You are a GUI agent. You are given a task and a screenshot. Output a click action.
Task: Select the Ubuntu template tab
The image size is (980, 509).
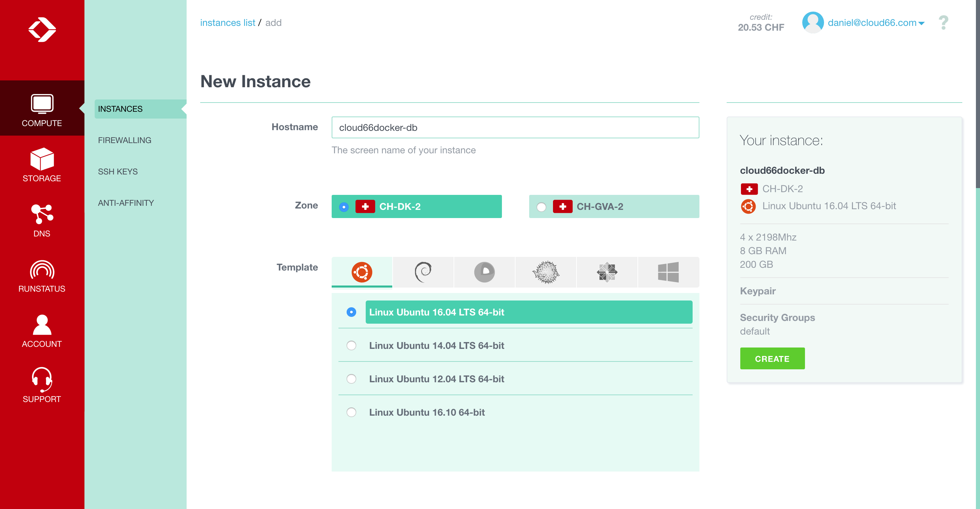[x=362, y=272]
